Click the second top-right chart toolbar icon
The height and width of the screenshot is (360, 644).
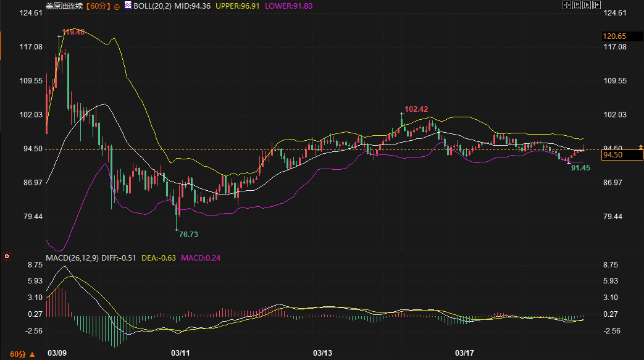point(576,5)
